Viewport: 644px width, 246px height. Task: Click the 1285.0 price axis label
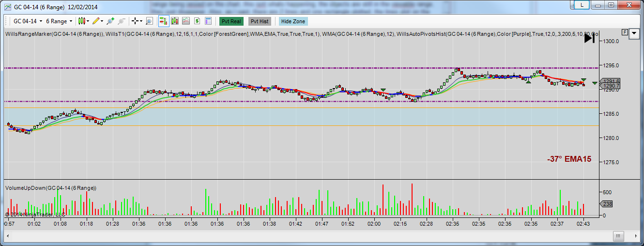tap(611, 114)
